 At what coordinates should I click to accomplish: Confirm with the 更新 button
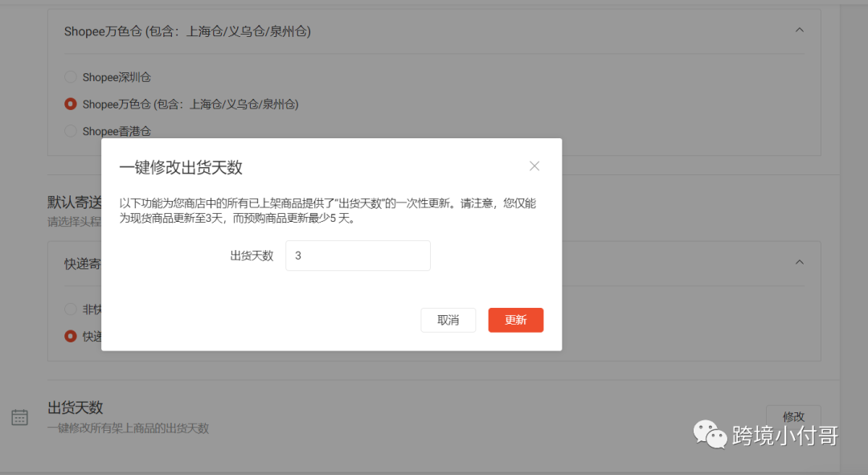[x=515, y=320]
